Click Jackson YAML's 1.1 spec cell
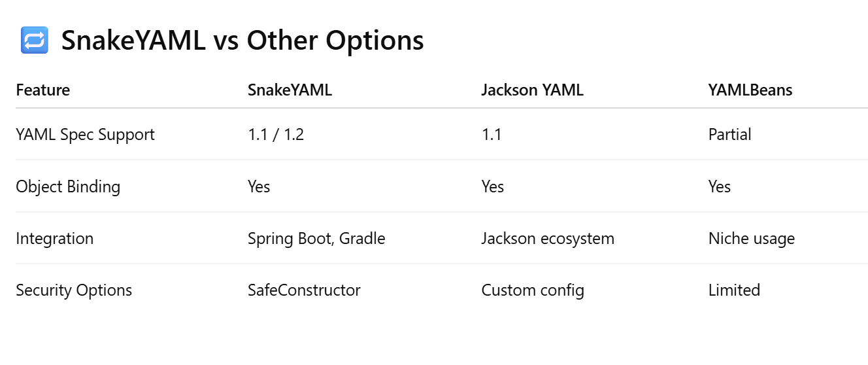Viewport: 868px width, 365px height. pos(491,135)
